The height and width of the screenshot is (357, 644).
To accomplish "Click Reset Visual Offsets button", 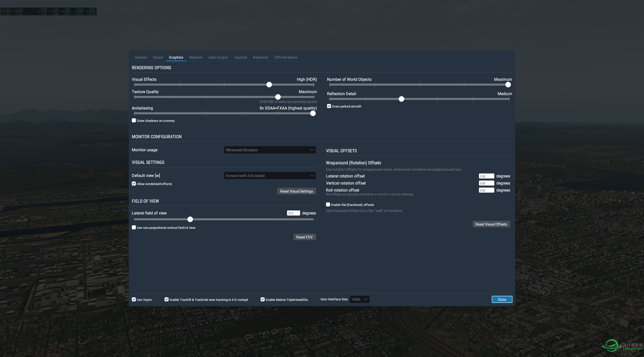I will click(x=491, y=224).
